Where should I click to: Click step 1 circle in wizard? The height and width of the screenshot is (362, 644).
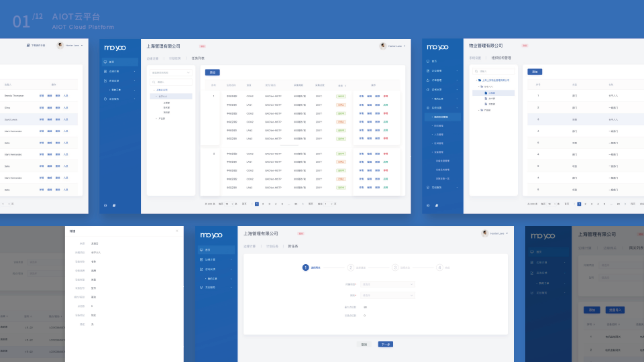[x=305, y=267]
